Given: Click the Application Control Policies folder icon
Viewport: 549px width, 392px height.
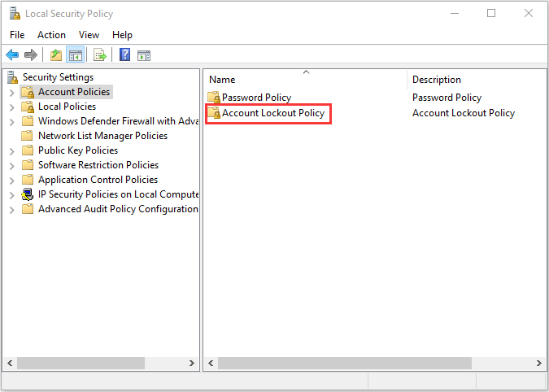Looking at the screenshot, I should [x=28, y=180].
